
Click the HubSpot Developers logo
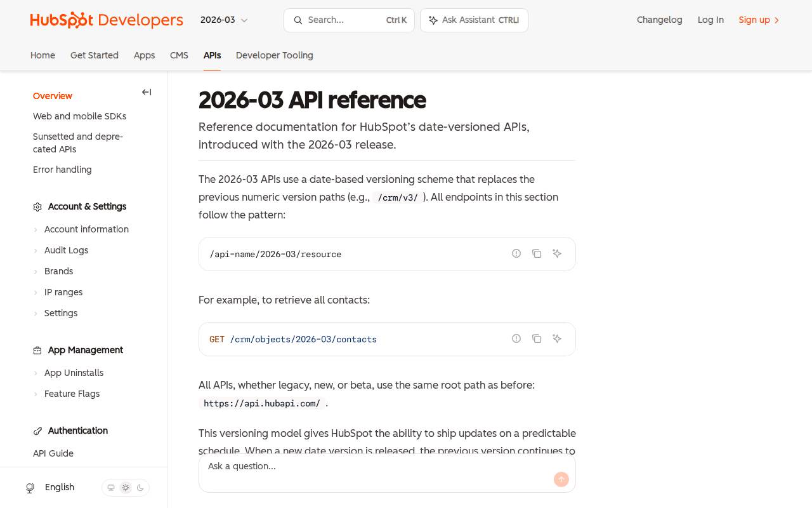[107, 20]
